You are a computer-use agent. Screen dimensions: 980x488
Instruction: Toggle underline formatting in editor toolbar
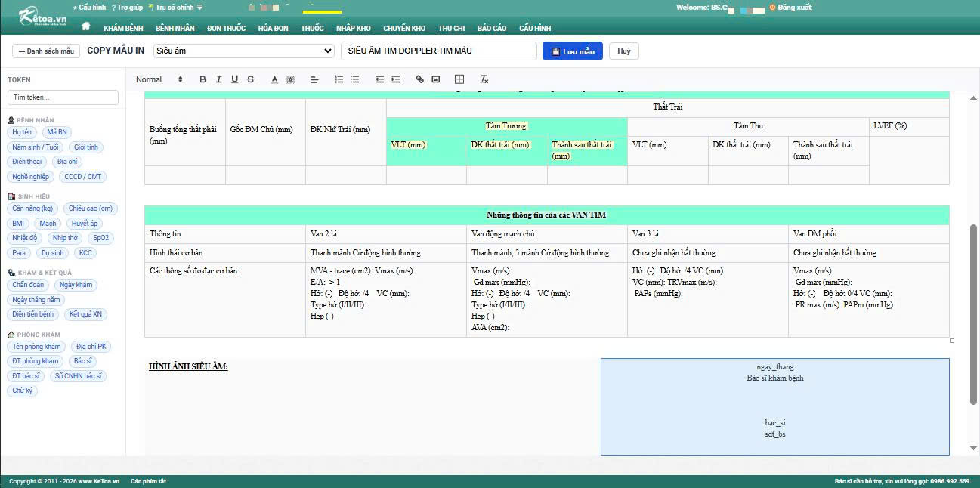pyautogui.click(x=234, y=79)
